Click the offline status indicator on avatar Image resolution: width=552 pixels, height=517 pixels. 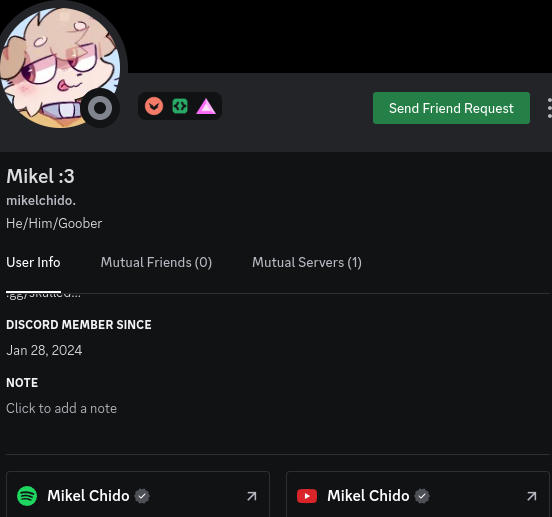click(100, 108)
